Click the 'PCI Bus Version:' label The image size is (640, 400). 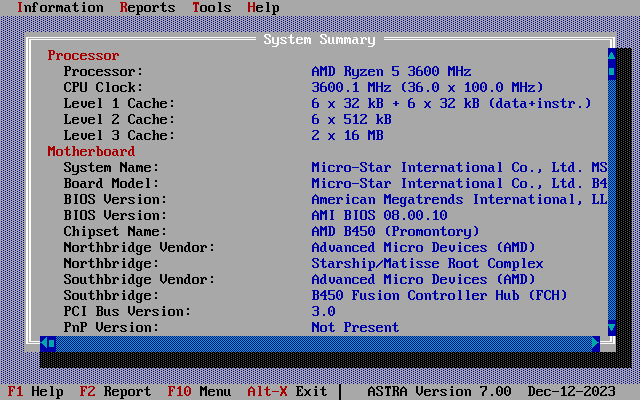pos(127,311)
